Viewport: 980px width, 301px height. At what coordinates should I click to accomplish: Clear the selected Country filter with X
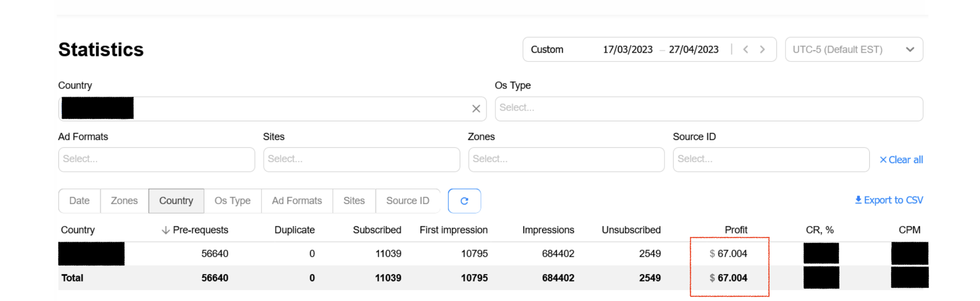click(476, 109)
